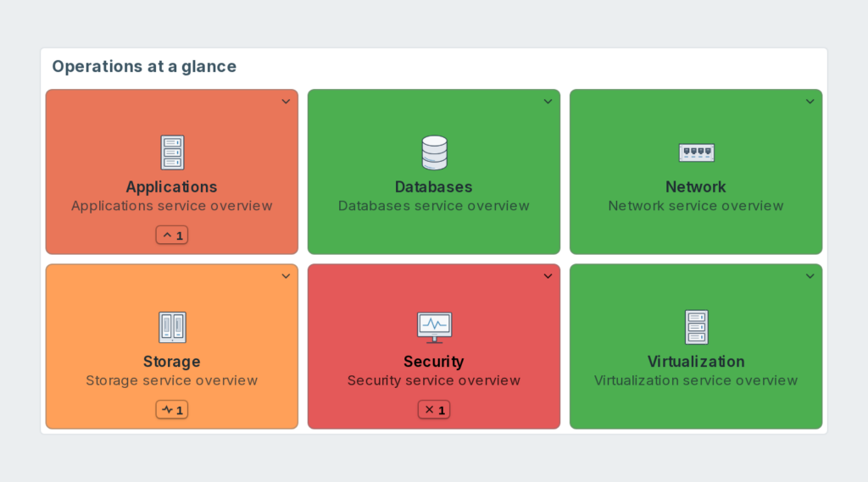This screenshot has width=868, height=482.
Task: Expand the Applications tile chevron
Action: click(x=286, y=102)
